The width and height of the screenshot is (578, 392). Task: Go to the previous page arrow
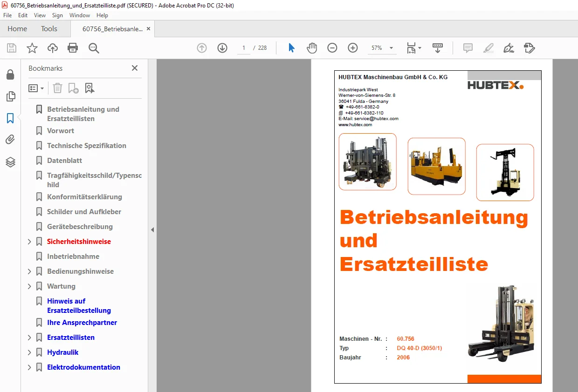202,48
